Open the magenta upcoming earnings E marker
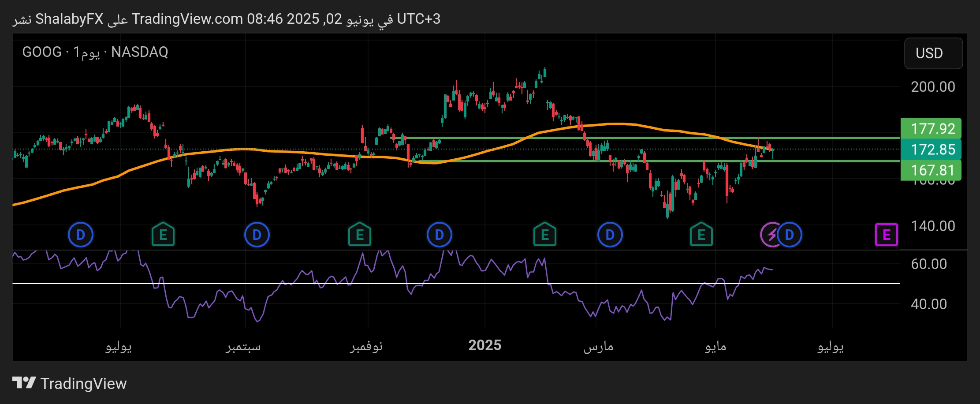This screenshot has width=980, height=404. (886, 235)
